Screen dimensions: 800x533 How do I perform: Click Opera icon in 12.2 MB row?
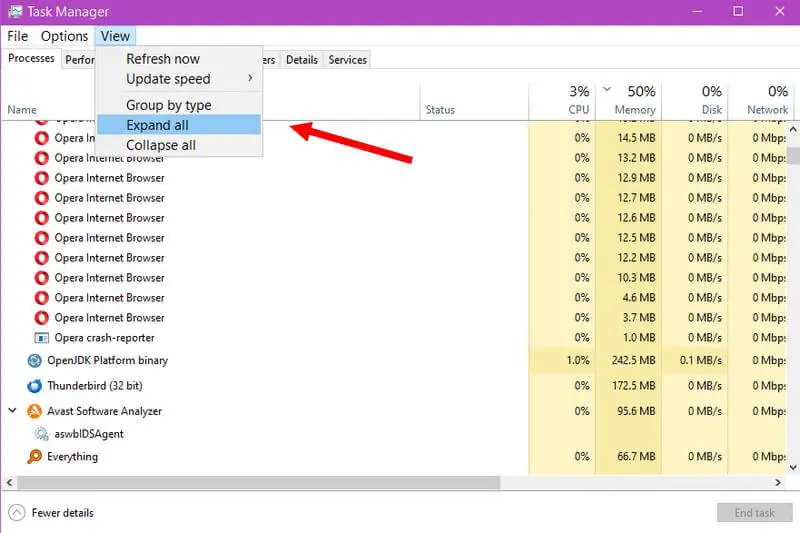pos(41,258)
